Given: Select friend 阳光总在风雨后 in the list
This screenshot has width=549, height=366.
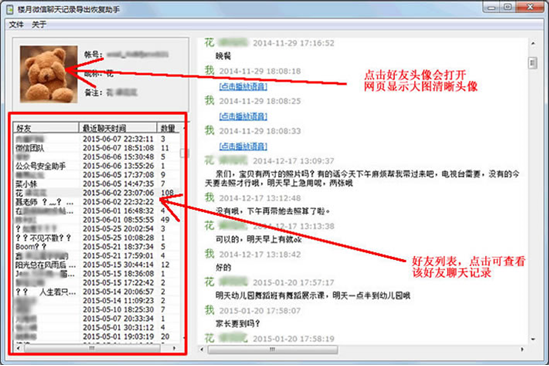Looking at the screenshot, I should 97,265.
